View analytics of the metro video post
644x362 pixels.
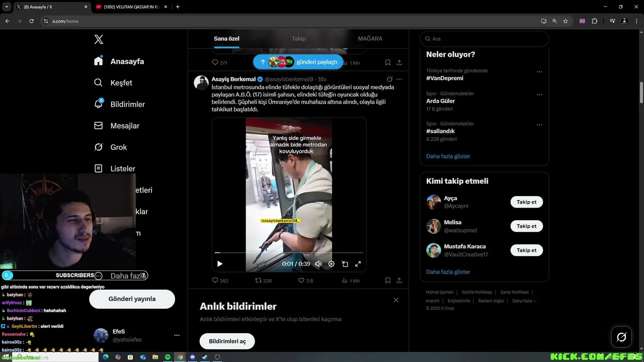[351, 281]
